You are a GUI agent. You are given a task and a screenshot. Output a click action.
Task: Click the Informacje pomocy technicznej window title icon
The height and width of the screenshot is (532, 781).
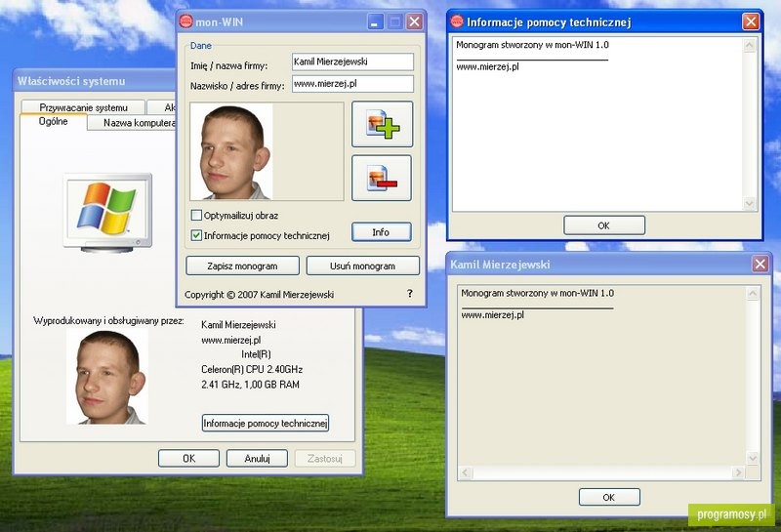pyautogui.click(x=457, y=21)
